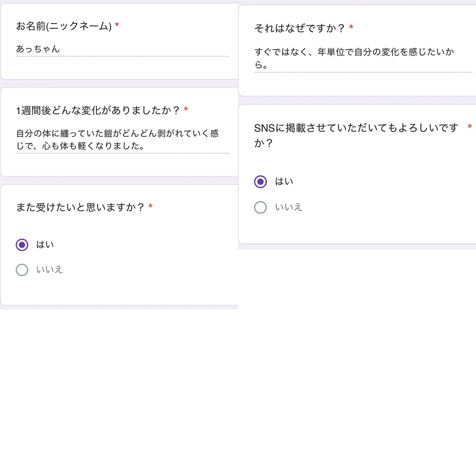This screenshot has height=476, width=476.
Task: Click the 1週間後どんな変化がありましたか question title
Action: click(x=98, y=110)
